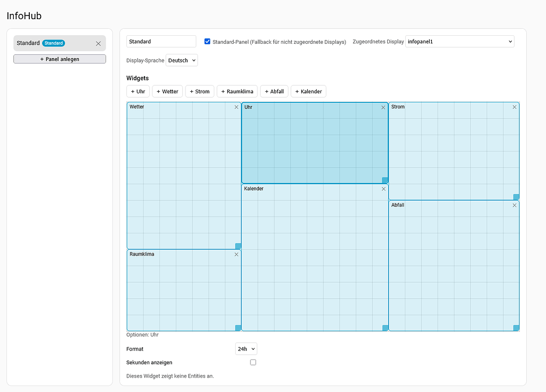Image resolution: width=546 pixels, height=392 pixels.
Task: Remove the Strom widget with its X
Action: (x=515, y=107)
